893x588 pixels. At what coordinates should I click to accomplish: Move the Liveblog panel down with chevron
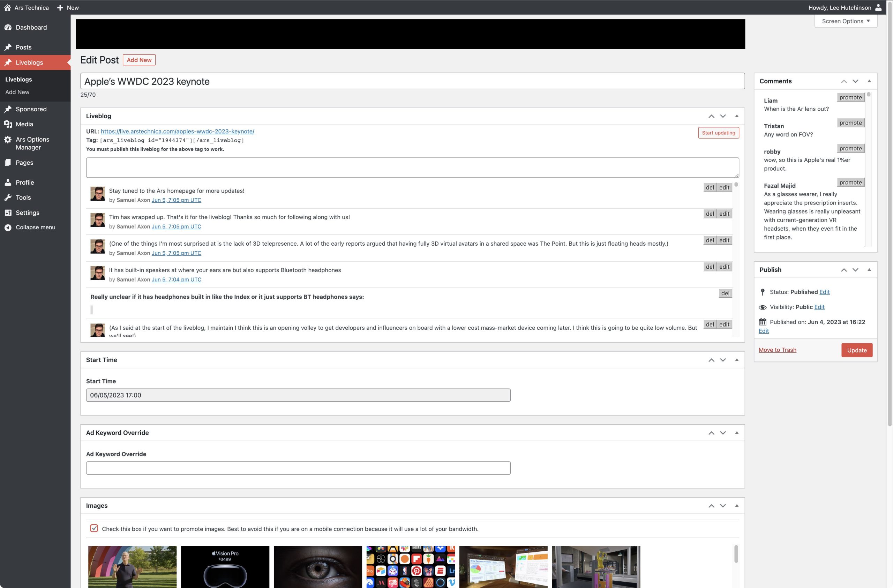pos(723,116)
